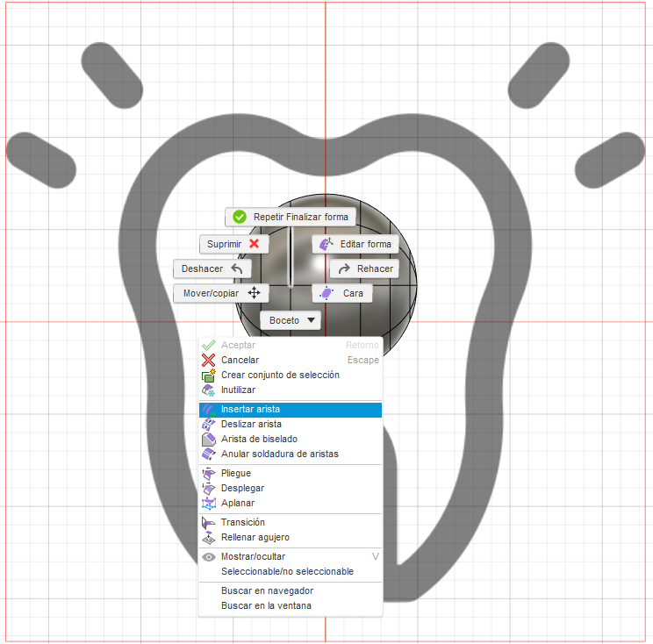Click the four-arrow move icon on Mover/copiar
The height and width of the screenshot is (644, 653).
tap(254, 293)
